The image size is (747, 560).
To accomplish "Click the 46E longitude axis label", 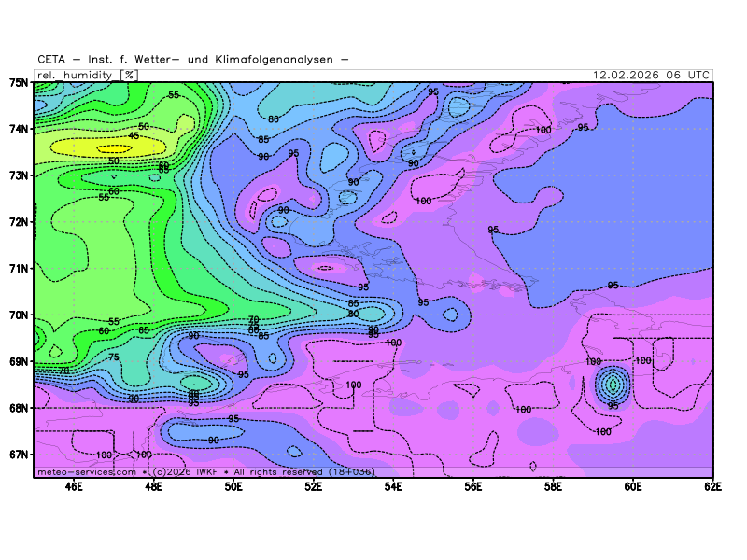I will (x=74, y=486).
